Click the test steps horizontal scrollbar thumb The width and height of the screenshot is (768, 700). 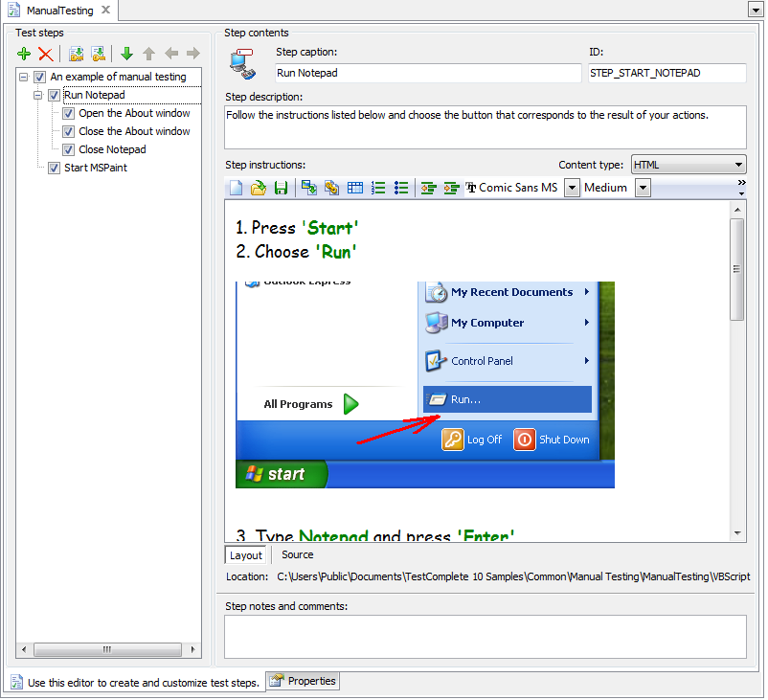coord(107,649)
